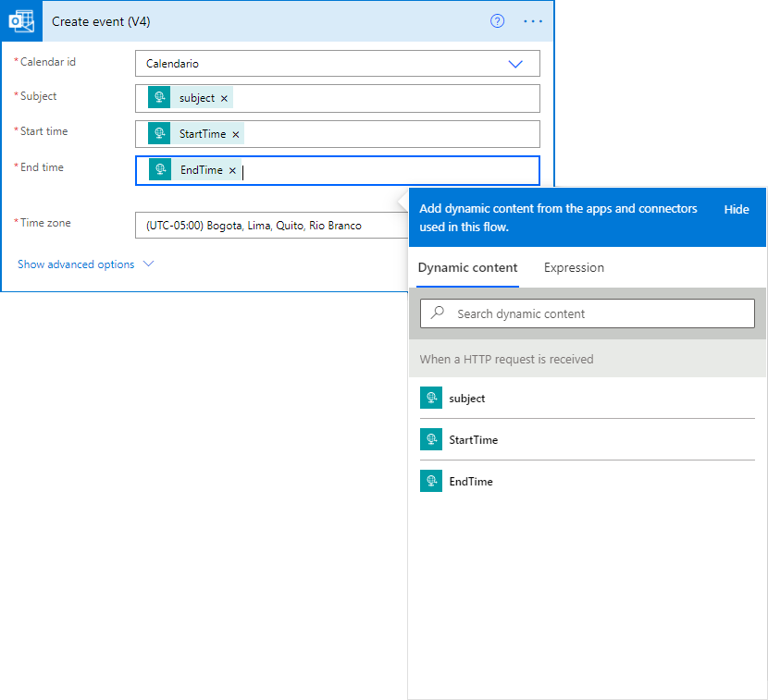Switch to the Dynamic content tab
The width and height of the screenshot is (768, 700).
[x=467, y=268]
